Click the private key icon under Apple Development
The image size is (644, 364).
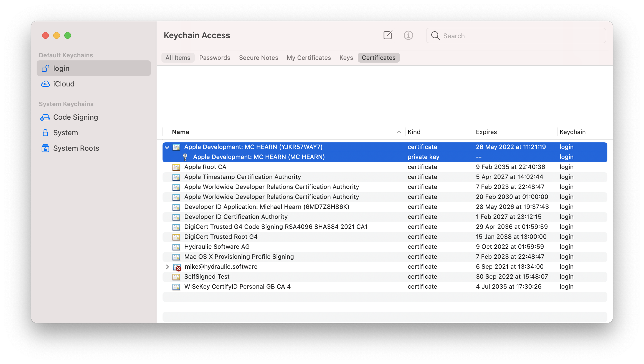tap(185, 157)
